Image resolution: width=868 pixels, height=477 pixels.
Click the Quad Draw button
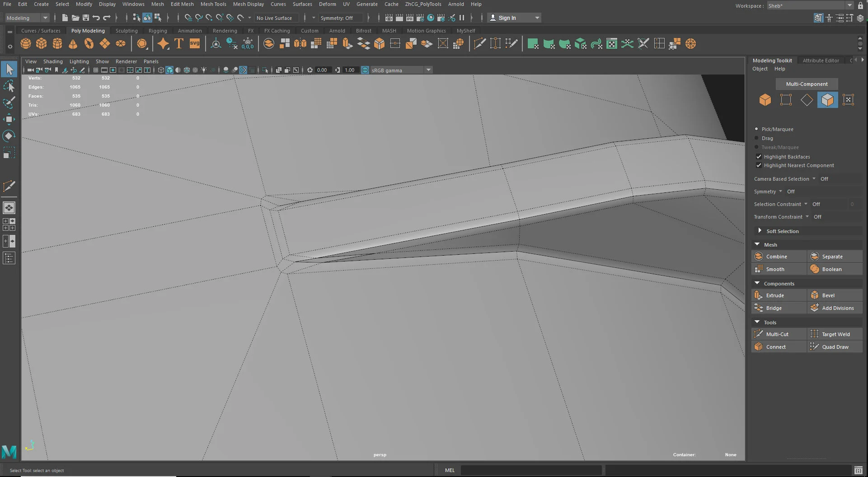[835, 346]
